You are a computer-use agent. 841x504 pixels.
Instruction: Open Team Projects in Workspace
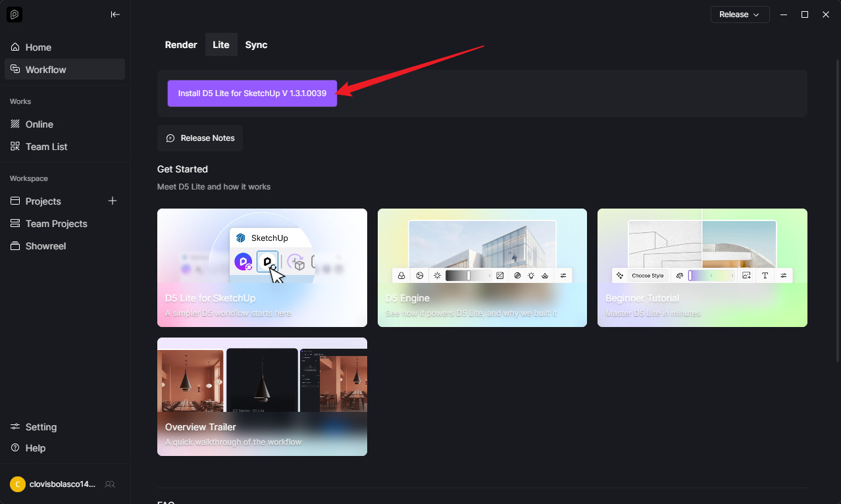[x=56, y=224]
